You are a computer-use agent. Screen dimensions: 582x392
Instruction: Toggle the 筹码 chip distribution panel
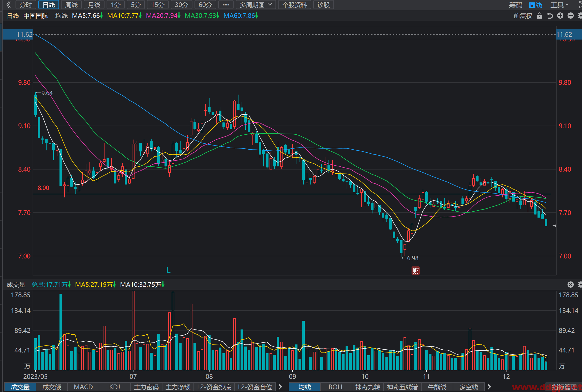click(516, 5)
